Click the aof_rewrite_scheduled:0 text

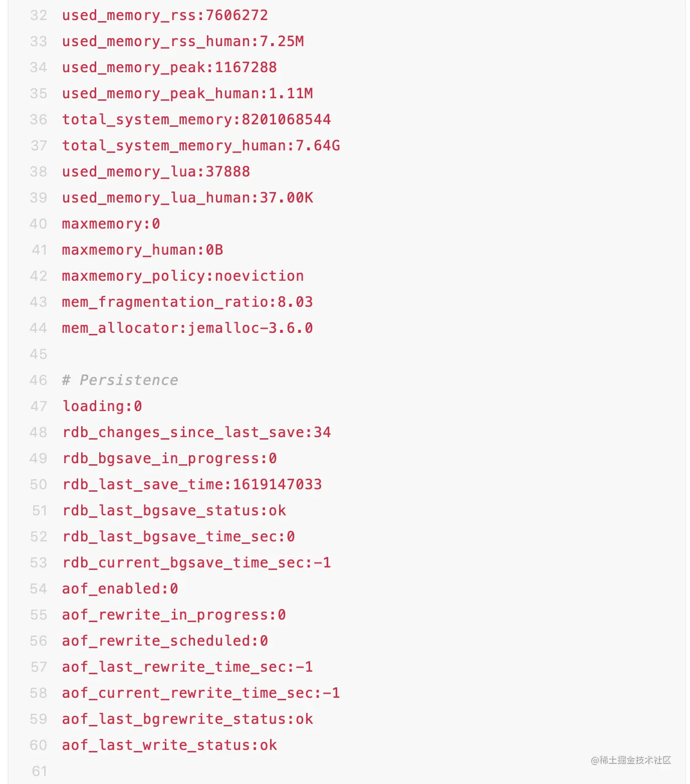click(165, 641)
